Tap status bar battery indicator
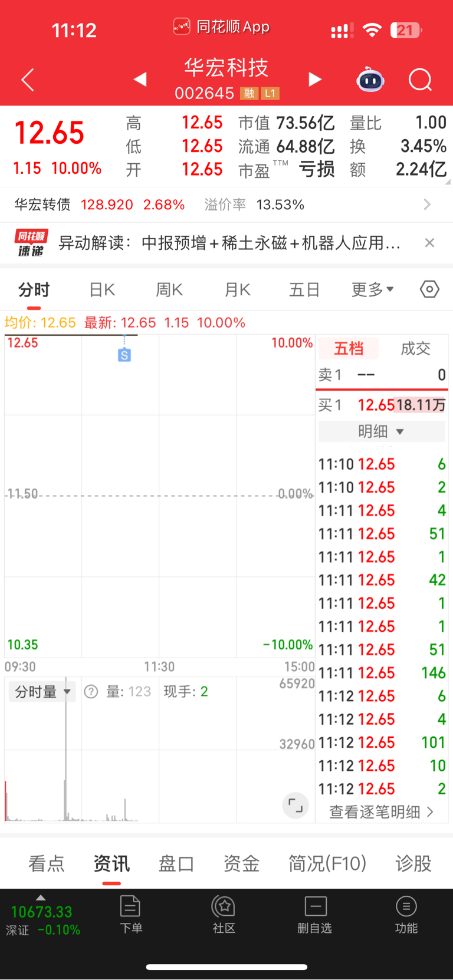Screen dimensions: 453x980 tap(406, 30)
